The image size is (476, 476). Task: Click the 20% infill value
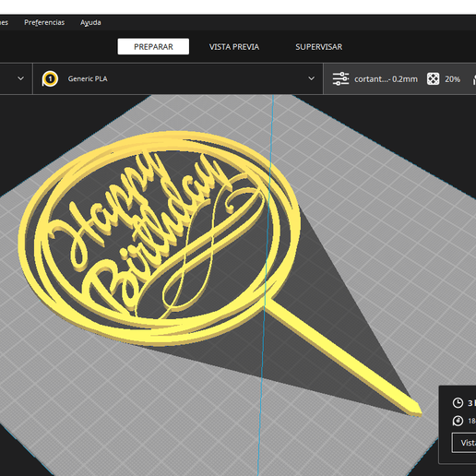(x=452, y=79)
